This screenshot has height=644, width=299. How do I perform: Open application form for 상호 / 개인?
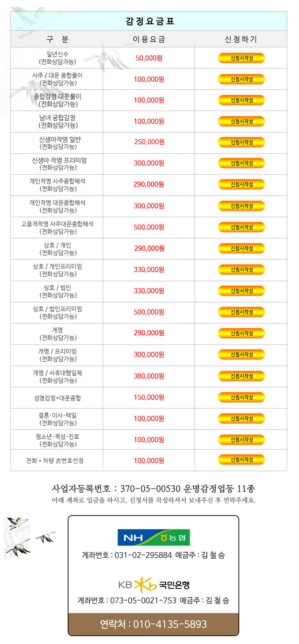pyautogui.click(x=241, y=248)
